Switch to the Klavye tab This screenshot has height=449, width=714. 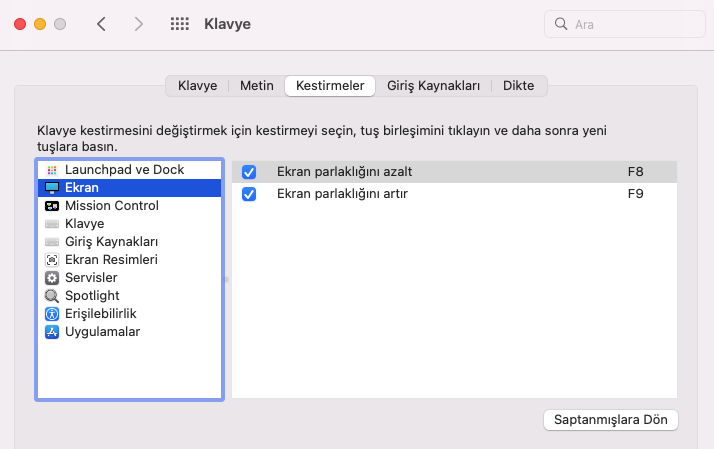click(197, 86)
